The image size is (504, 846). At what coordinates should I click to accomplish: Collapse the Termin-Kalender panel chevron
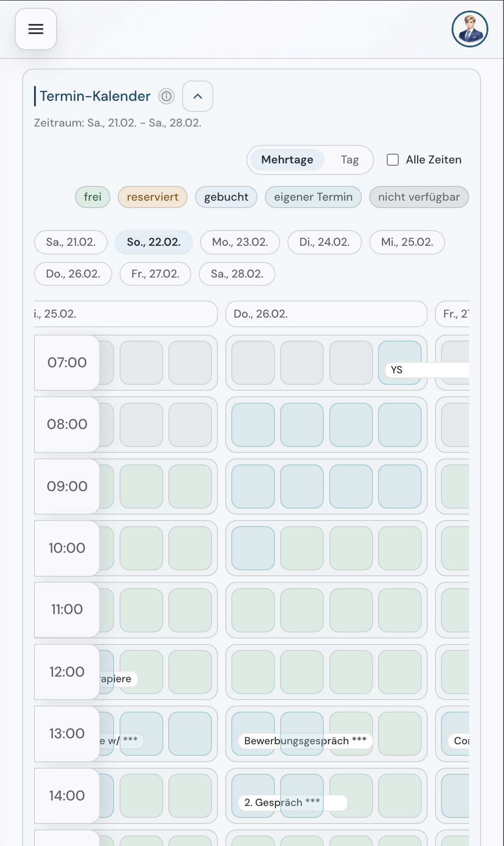tap(198, 96)
